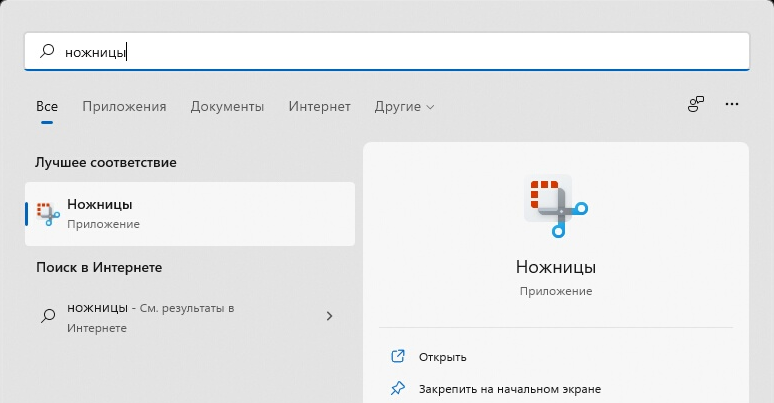Select the 'Все' tab
The height and width of the screenshot is (403, 774).
[47, 106]
